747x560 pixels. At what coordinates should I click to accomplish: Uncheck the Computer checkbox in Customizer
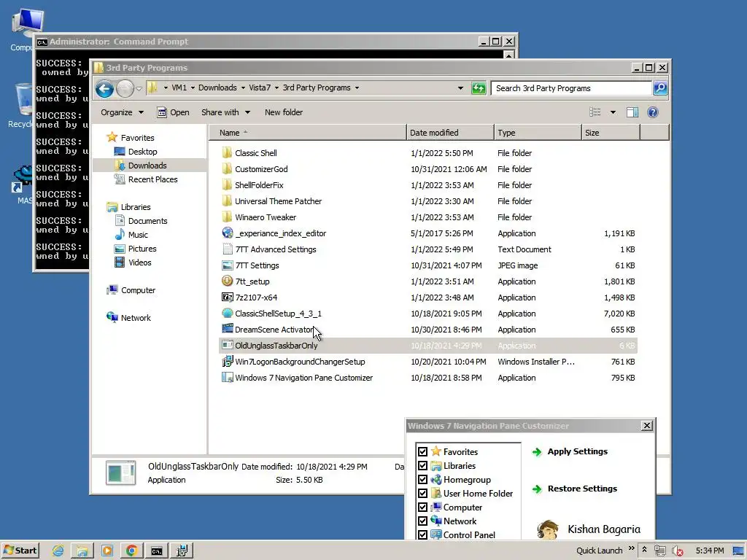point(422,507)
